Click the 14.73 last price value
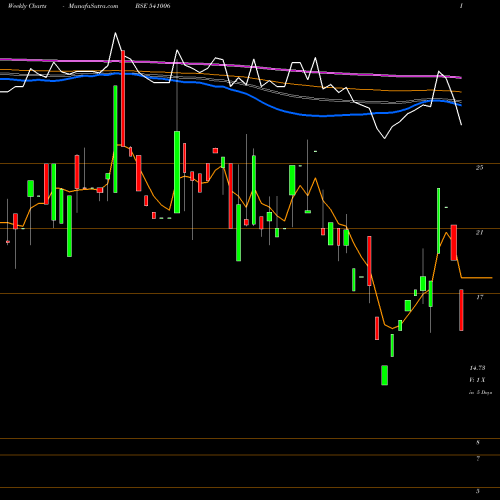The height and width of the screenshot is (500, 500). pos(477,368)
